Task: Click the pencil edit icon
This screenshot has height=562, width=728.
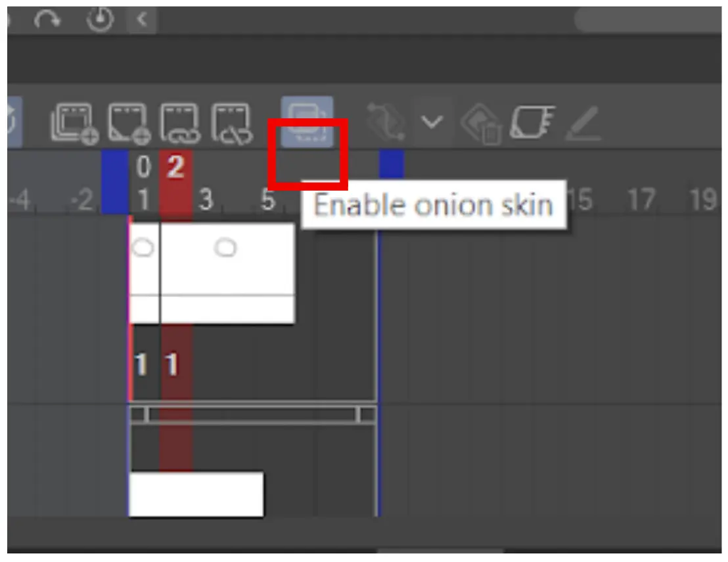Action: 583,123
